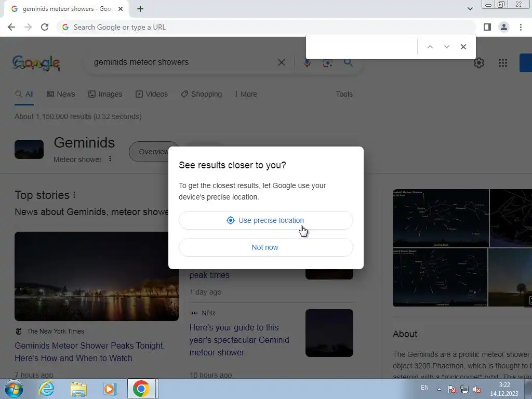This screenshot has width=532, height=399.
Task: Start voice search with the microphone
Action: (307, 63)
